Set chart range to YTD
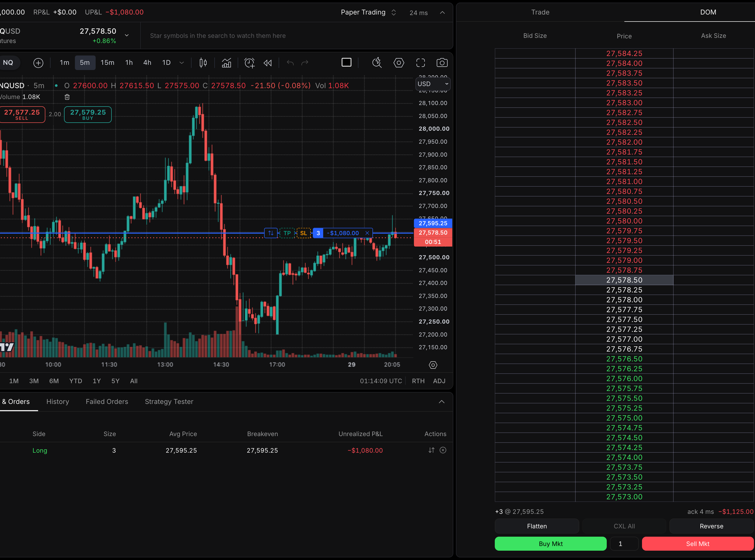755x560 pixels. 76,381
